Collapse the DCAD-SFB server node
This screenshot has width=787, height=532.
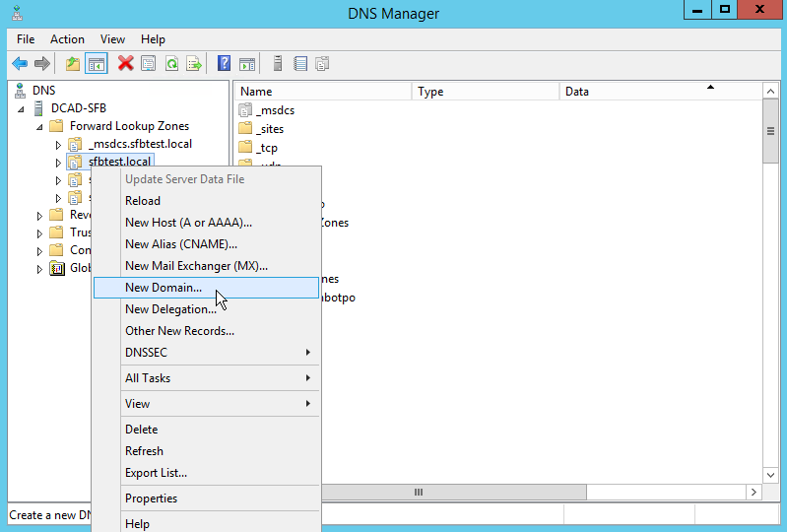[21, 109]
